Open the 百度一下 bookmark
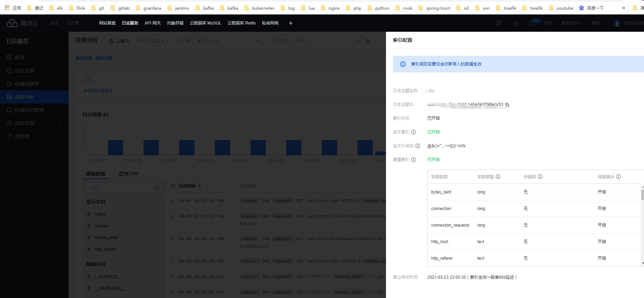The height and width of the screenshot is (298, 644). point(591,8)
